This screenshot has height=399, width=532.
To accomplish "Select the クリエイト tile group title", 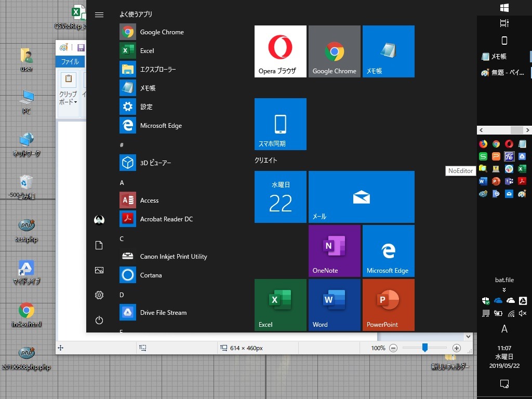I will [x=266, y=160].
